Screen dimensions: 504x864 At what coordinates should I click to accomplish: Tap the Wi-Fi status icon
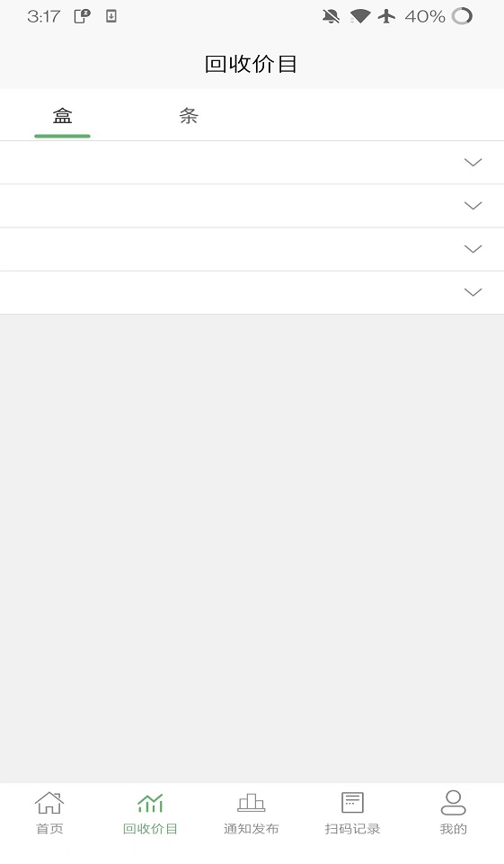point(359,16)
